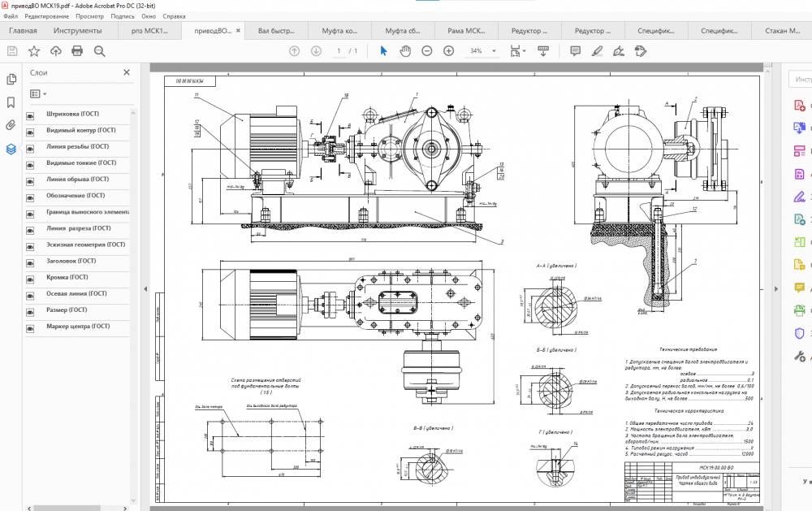This screenshot has width=812, height=511.
Task: Click the zoom out minus button
Action: (427, 50)
